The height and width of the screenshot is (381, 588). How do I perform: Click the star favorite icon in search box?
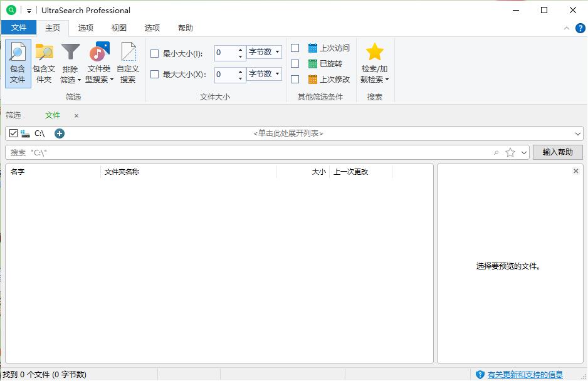[510, 153]
